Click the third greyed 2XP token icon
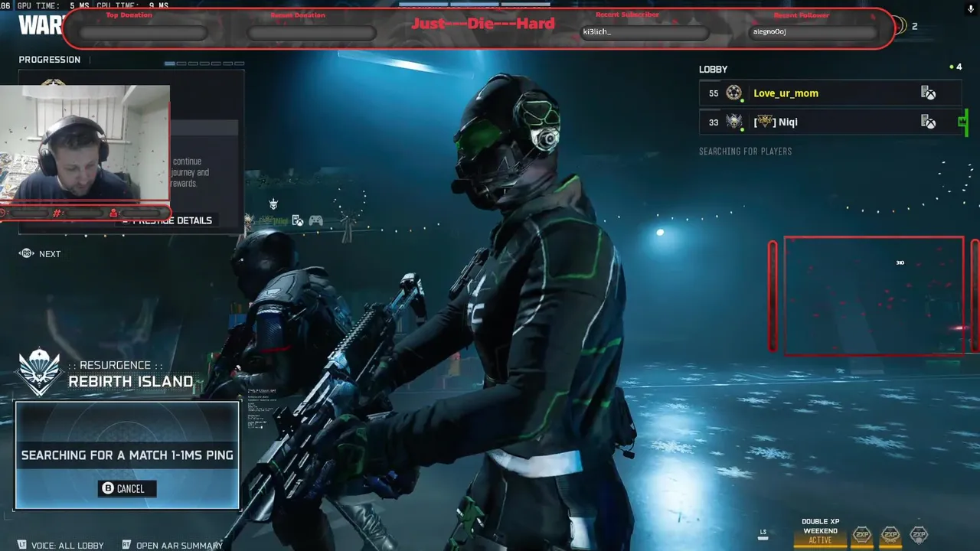Viewport: 980px width, 551px height. point(919,535)
